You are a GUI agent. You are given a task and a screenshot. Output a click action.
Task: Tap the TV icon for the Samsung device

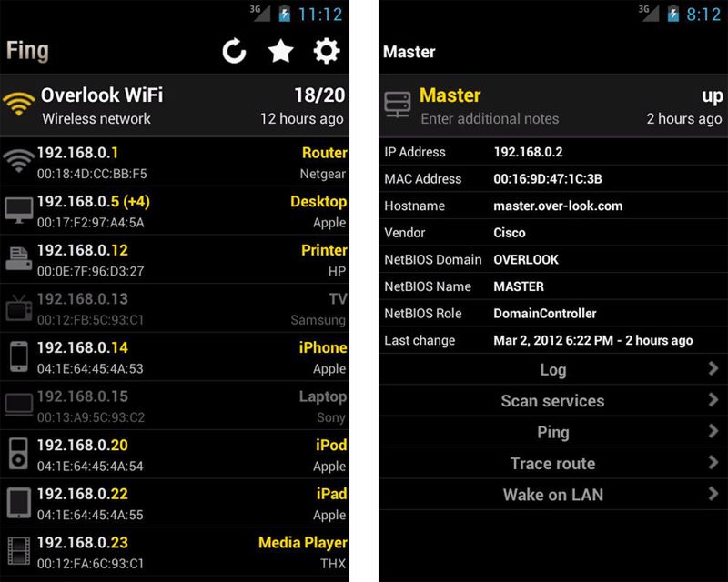coord(18,306)
